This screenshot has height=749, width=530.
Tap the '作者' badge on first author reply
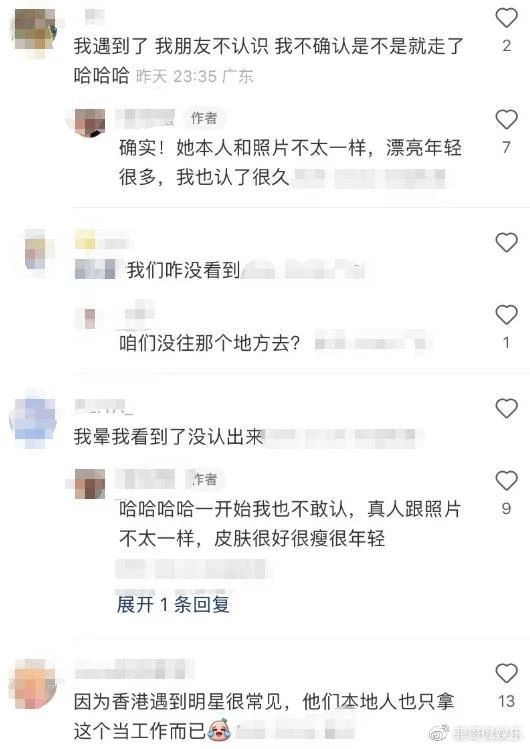pyautogui.click(x=204, y=118)
